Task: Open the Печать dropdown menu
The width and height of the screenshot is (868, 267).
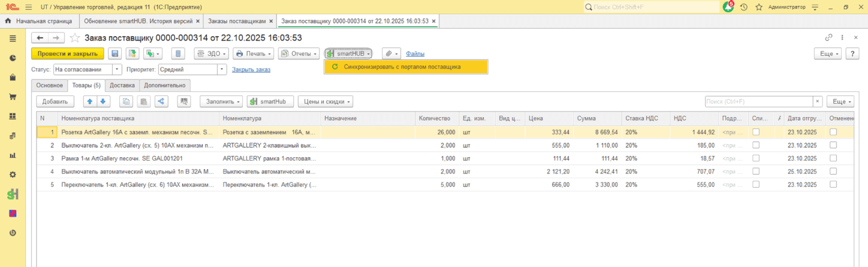Action: (254, 53)
